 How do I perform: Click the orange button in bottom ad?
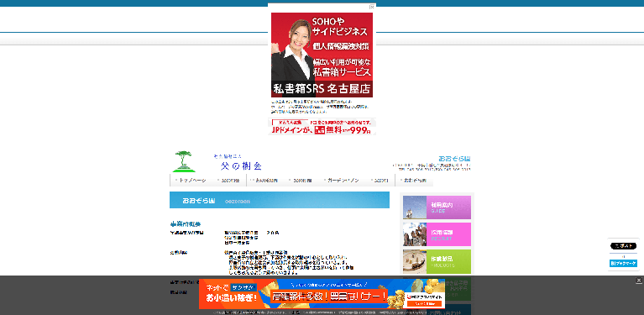(425, 304)
